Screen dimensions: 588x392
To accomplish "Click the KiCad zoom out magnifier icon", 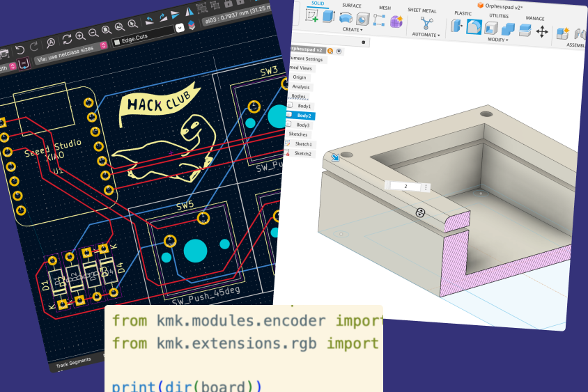I will click(93, 33).
